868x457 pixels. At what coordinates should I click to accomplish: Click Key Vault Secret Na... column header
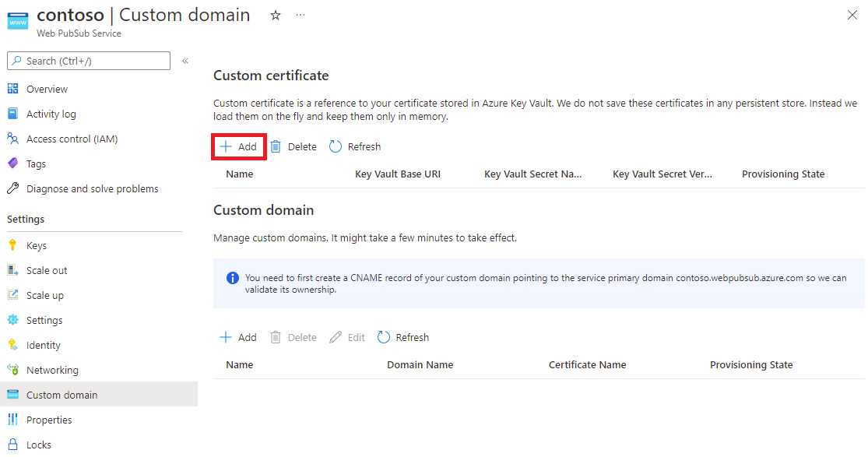pos(533,174)
